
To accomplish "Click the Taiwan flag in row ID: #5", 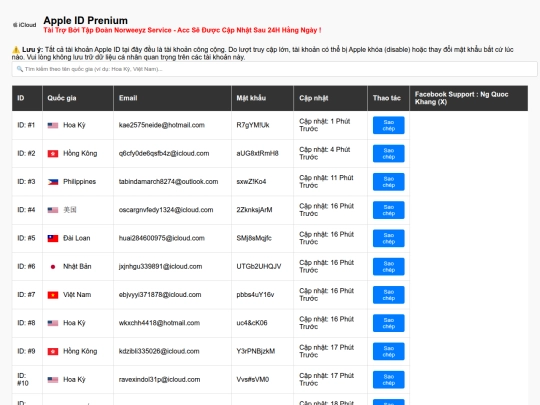I will pyautogui.click(x=53, y=238).
